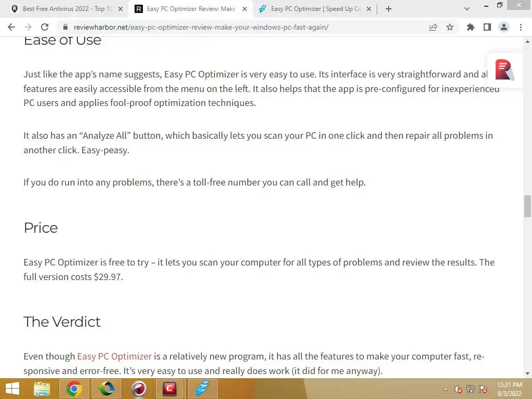Click the sentence mentioning toll-free number
532x399 pixels.
(x=194, y=182)
